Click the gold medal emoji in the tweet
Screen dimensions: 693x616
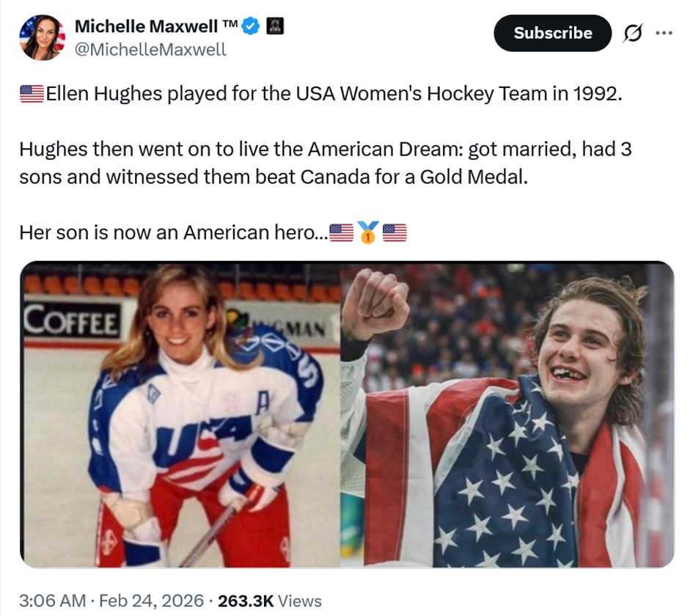click(368, 233)
